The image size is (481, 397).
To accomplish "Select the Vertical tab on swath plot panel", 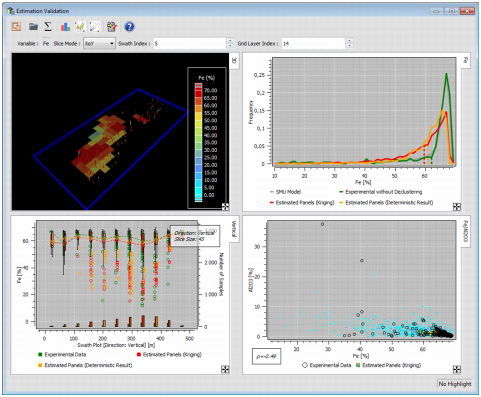I will 234,229.
